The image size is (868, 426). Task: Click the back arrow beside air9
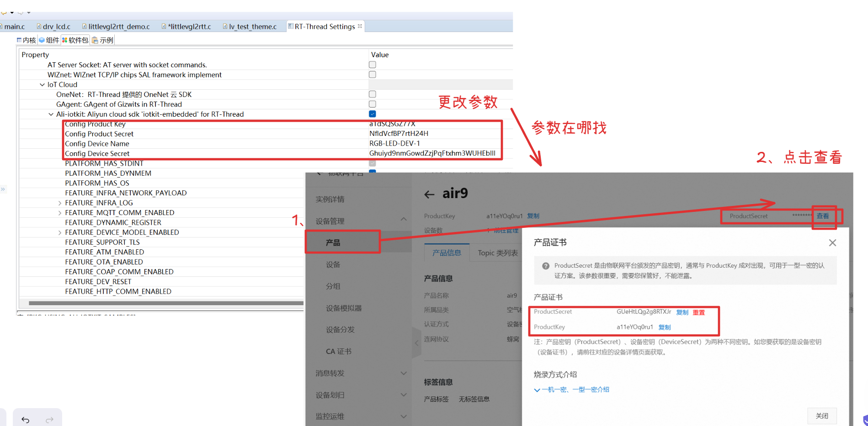(x=429, y=194)
